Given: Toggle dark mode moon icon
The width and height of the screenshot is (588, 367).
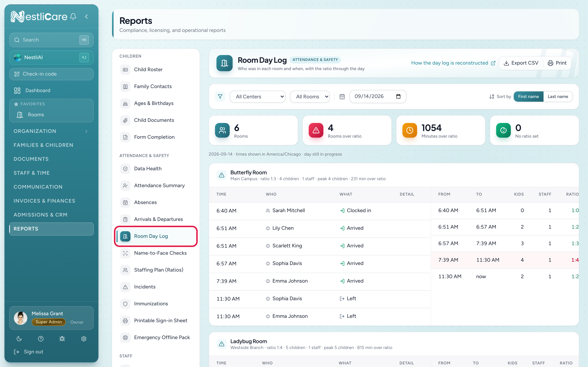Looking at the screenshot, I should coord(19,339).
